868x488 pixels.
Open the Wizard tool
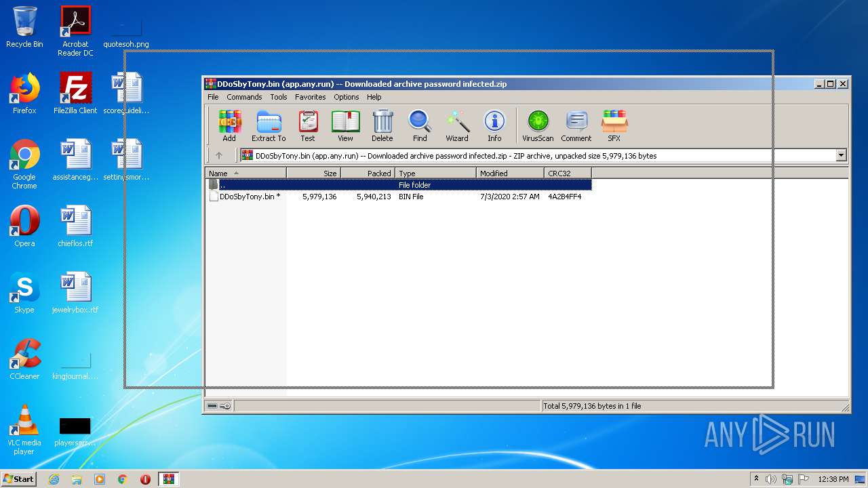point(457,126)
